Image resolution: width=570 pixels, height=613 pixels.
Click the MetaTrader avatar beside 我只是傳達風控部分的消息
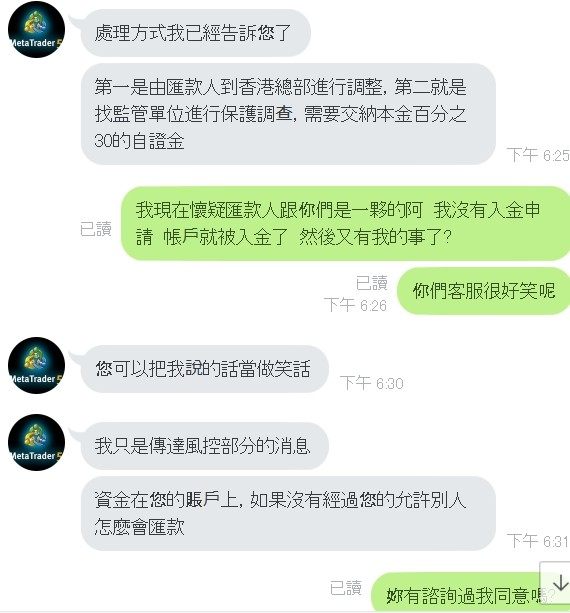[36, 442]
